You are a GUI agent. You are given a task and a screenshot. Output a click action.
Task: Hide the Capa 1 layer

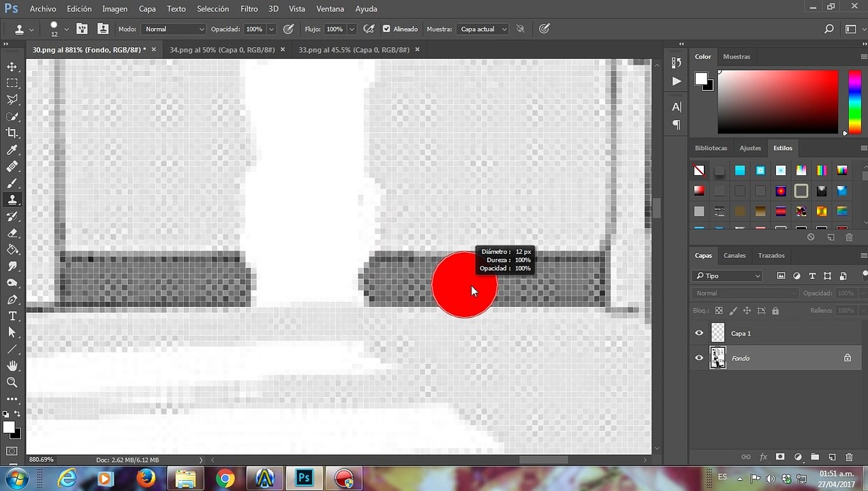[699, 333]
